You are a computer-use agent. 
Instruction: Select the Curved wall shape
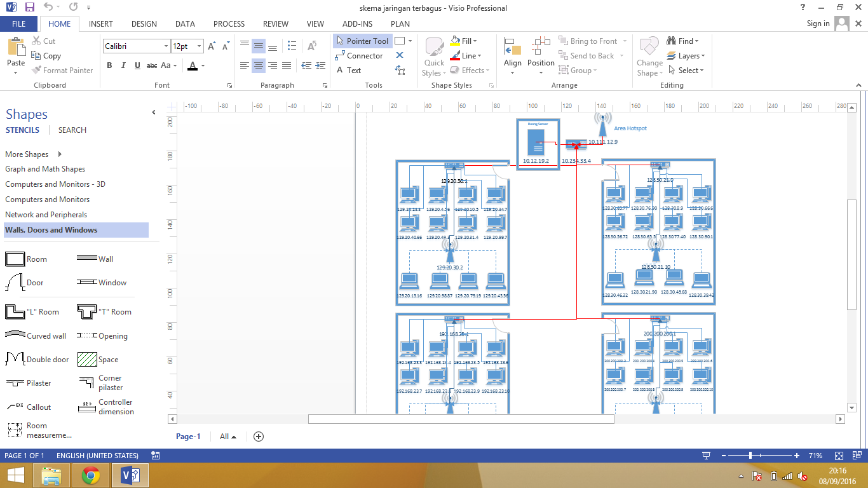[36, 336]
